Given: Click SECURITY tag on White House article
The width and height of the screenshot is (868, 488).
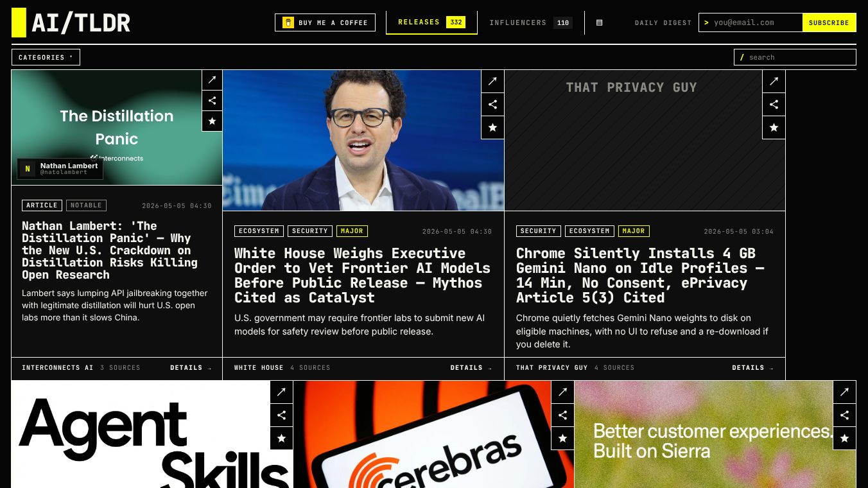Looking at the screenshot, I should tap(310, 231).
